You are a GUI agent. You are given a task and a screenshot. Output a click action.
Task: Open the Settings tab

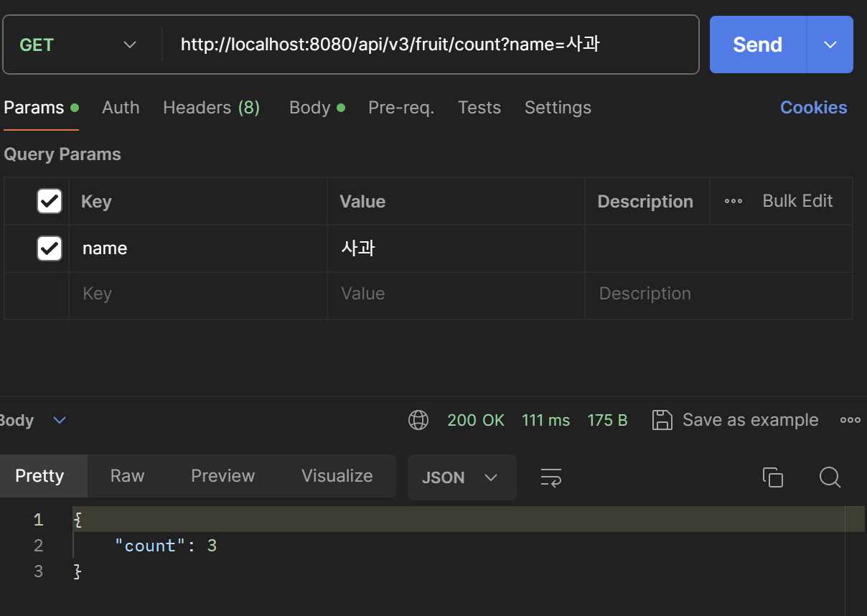coord(558,108)
